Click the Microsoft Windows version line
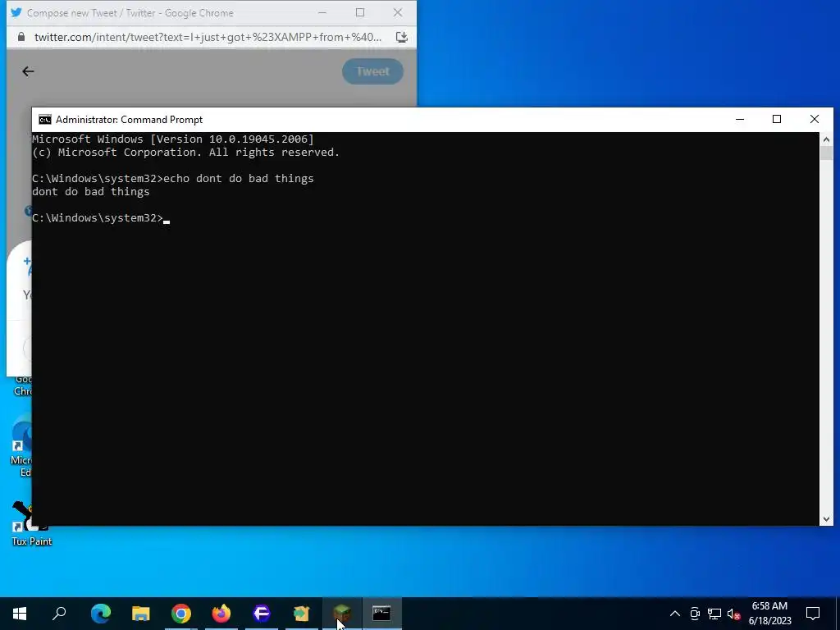 [173, 139]
